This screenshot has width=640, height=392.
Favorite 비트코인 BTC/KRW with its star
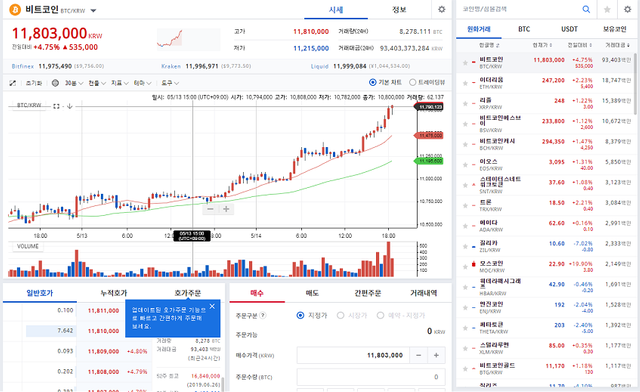pyautogui.click(x=465, y=62)
